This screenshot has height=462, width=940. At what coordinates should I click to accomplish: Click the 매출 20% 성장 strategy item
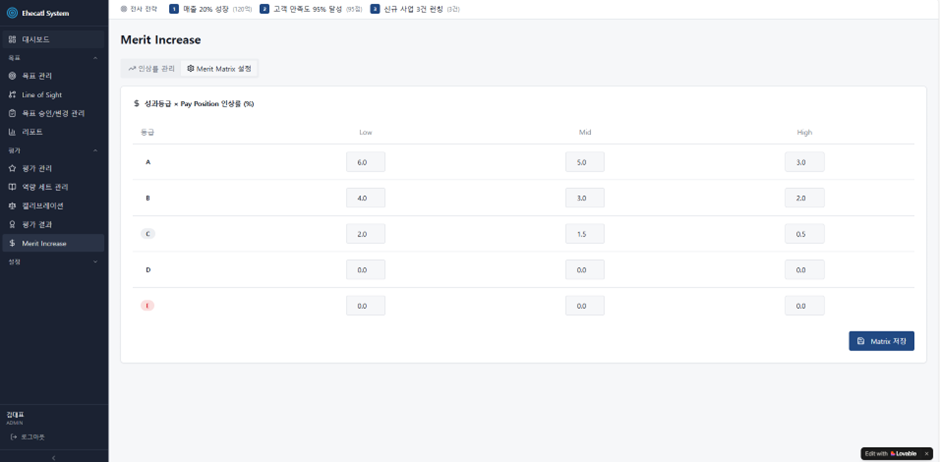point(211,9)
